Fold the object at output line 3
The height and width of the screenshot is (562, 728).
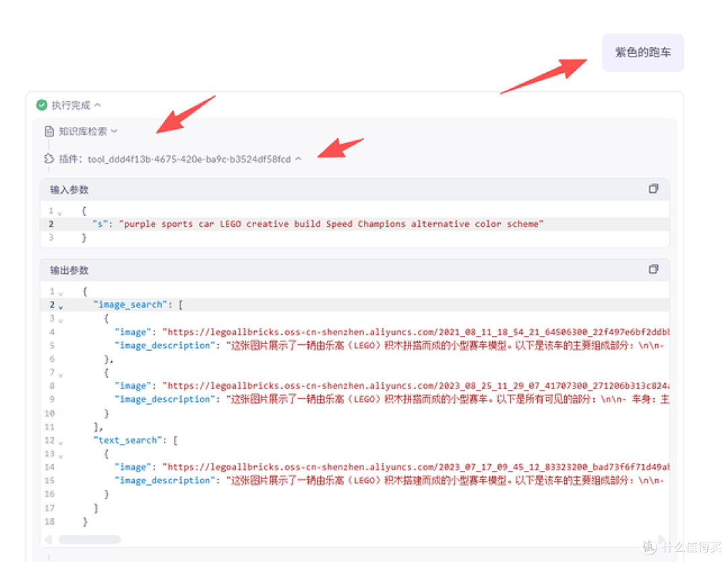(x=61, y=320)
